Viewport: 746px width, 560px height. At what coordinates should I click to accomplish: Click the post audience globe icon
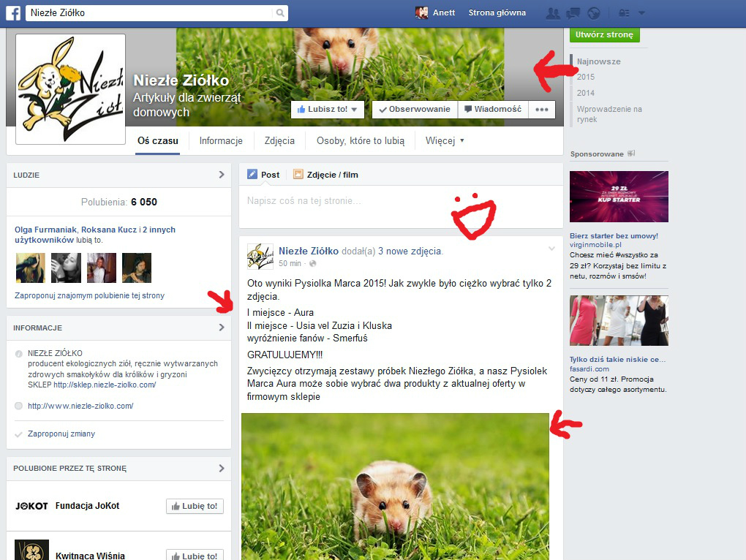[x=312, y=263]
